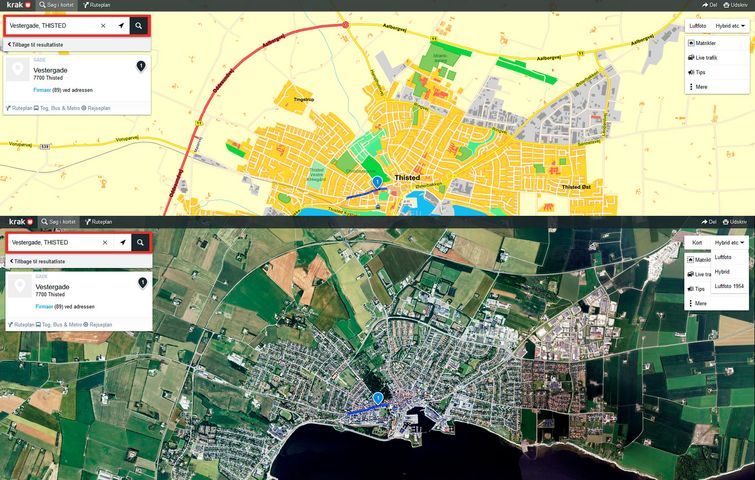The width and height of the screenshot is (755, 480).
Task: Open the Ruteplan tab in the top header
Action: pyautogui.click(x=98, y=5)
